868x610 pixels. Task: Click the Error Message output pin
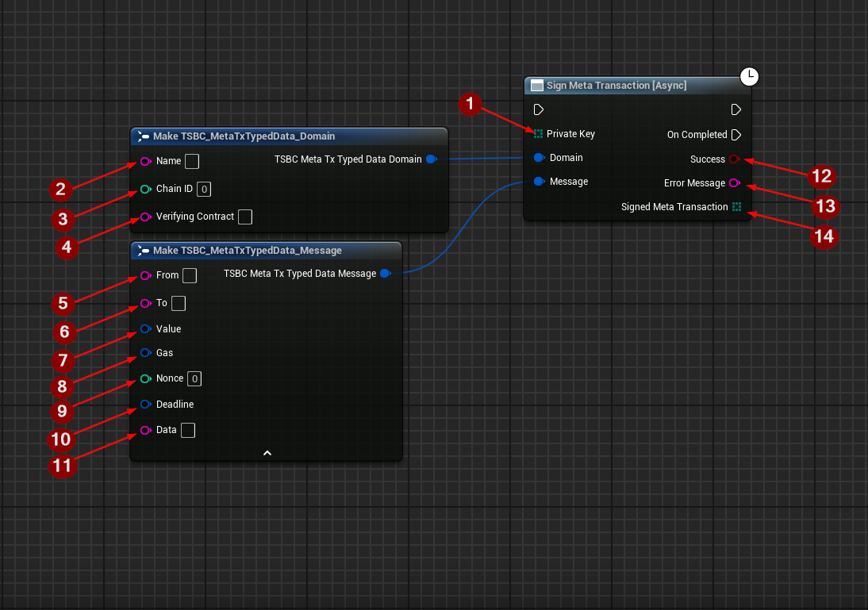click(734, 183)
